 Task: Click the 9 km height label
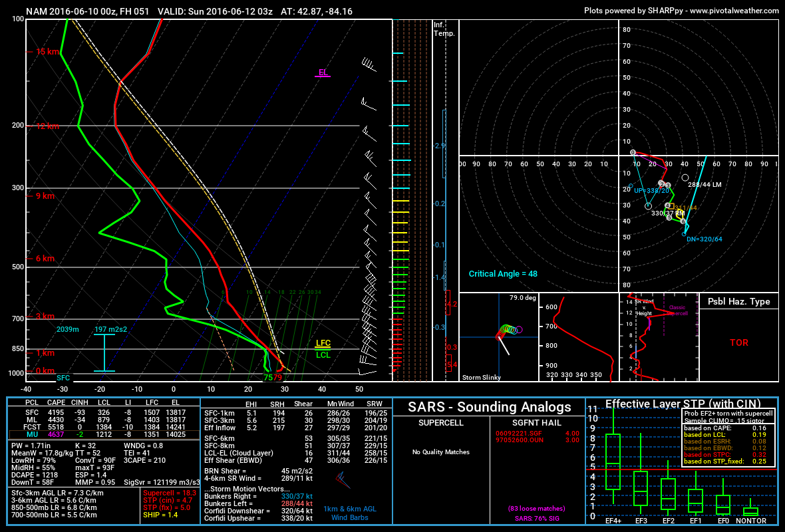click(x=45, y=196)
